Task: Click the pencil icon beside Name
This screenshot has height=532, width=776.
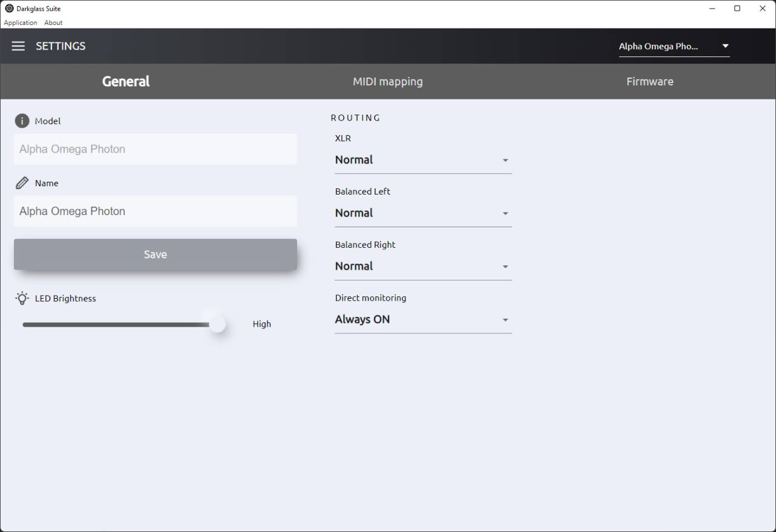Action: [x=22, y=183]
